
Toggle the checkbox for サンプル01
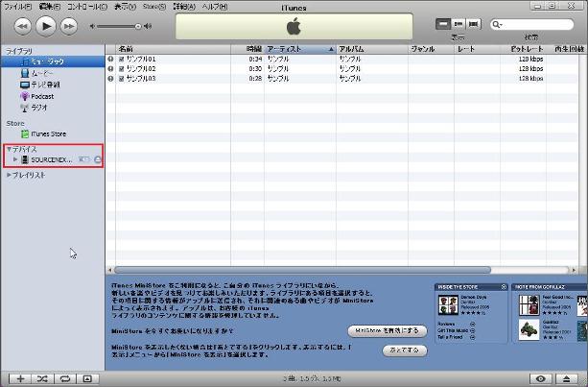coord(122,59)
